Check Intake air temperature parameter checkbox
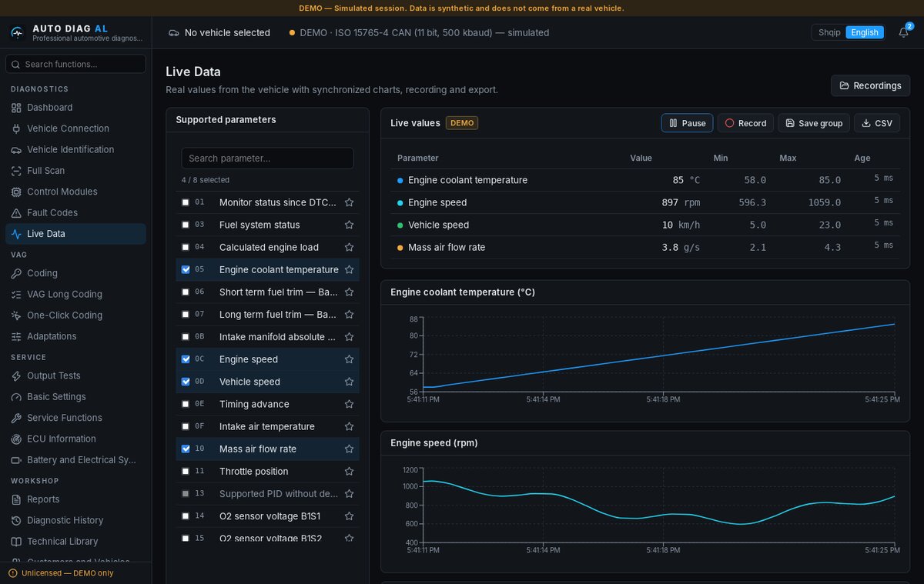Image resolution: width=924 pixels, height=584 pixels. (x=186, y=426)
